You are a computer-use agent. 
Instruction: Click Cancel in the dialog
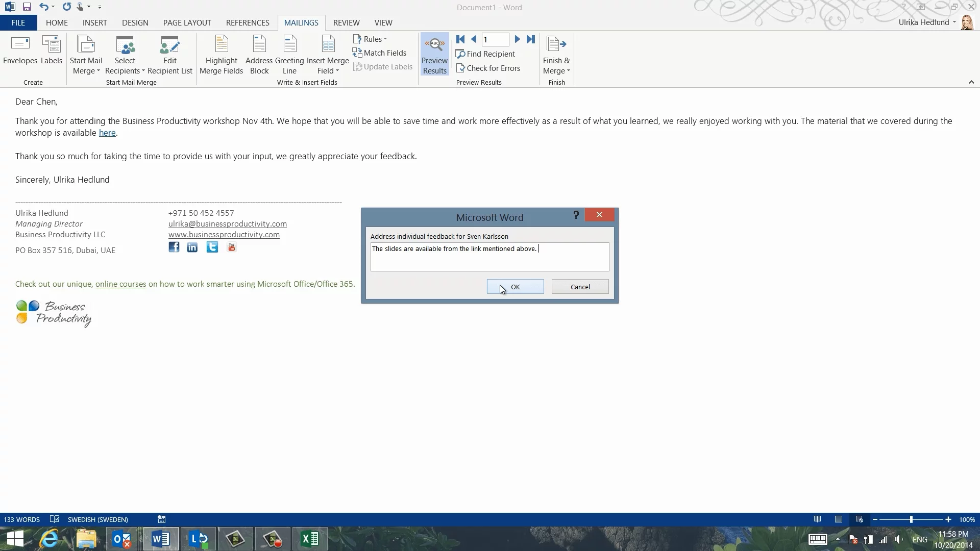point(580,287)
